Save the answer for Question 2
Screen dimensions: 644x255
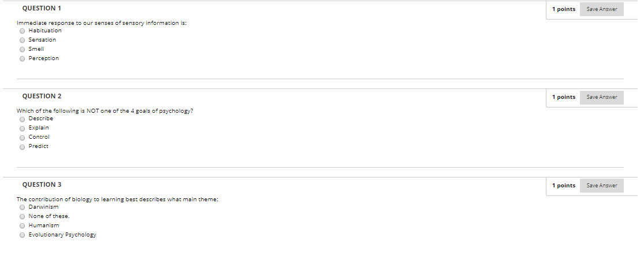pos(602,97)
